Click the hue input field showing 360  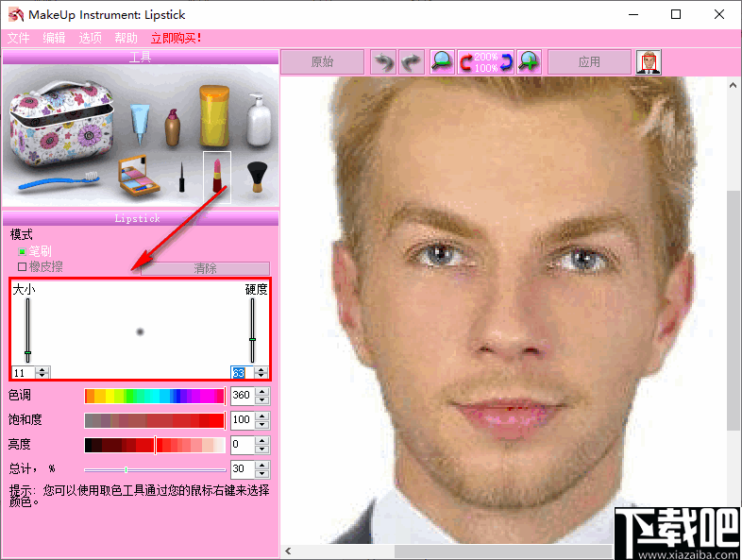coord(243,396)
